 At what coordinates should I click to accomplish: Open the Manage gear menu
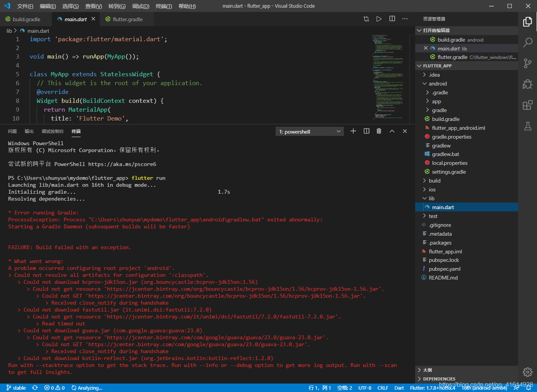pos(527,372)
